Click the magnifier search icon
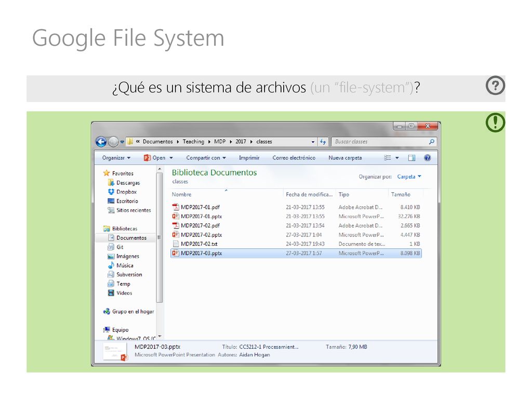The width and height of the screenshot is (532, 399). point(432,141)
